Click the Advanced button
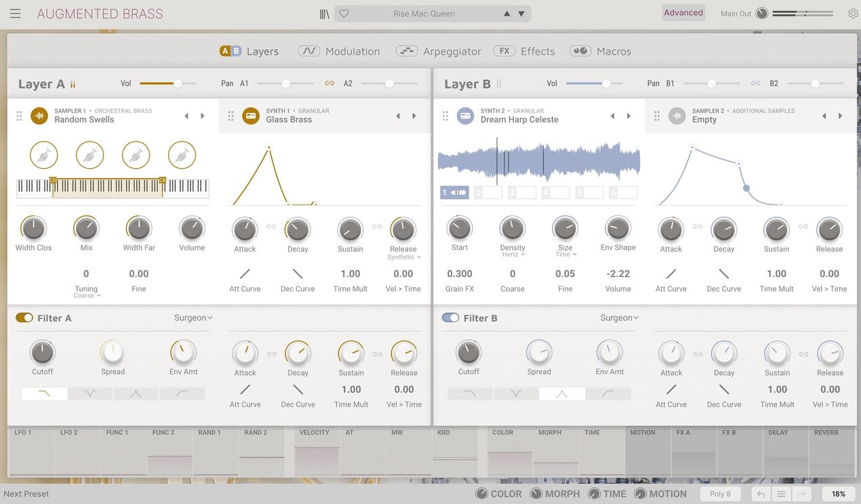Image resolution: width=861 pixels, height=504 pixels. [683, 13]
